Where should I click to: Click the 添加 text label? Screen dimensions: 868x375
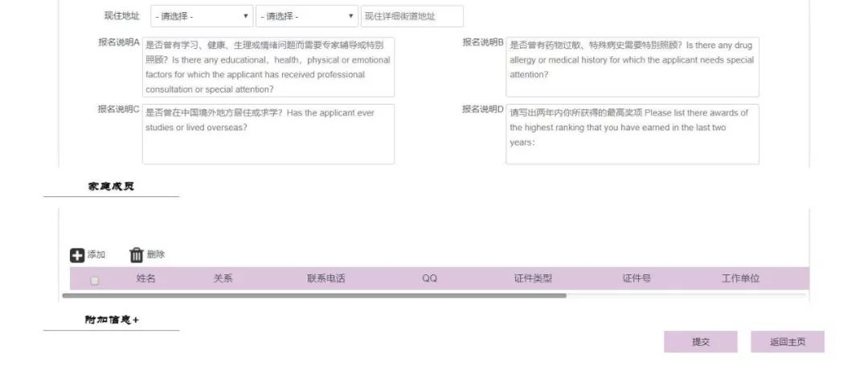tap(96, 255)
